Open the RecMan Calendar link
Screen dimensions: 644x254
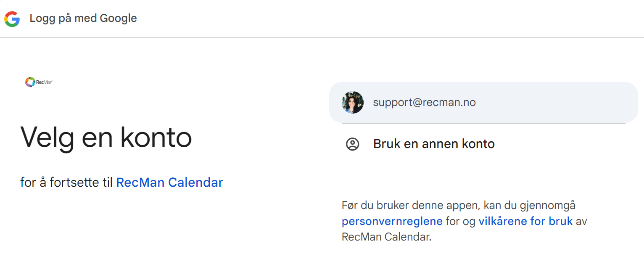pos(169,183)
